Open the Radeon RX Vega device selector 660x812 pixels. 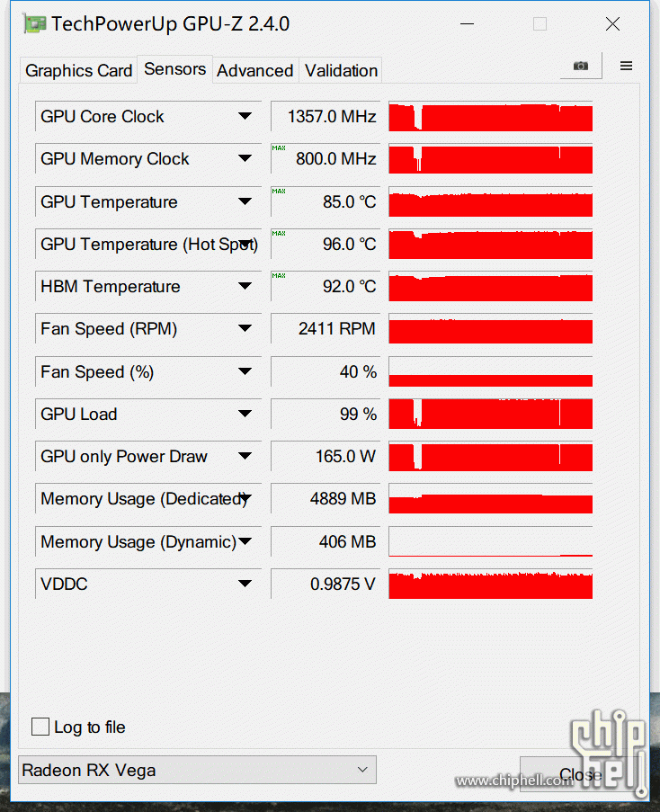coord(197,770)
